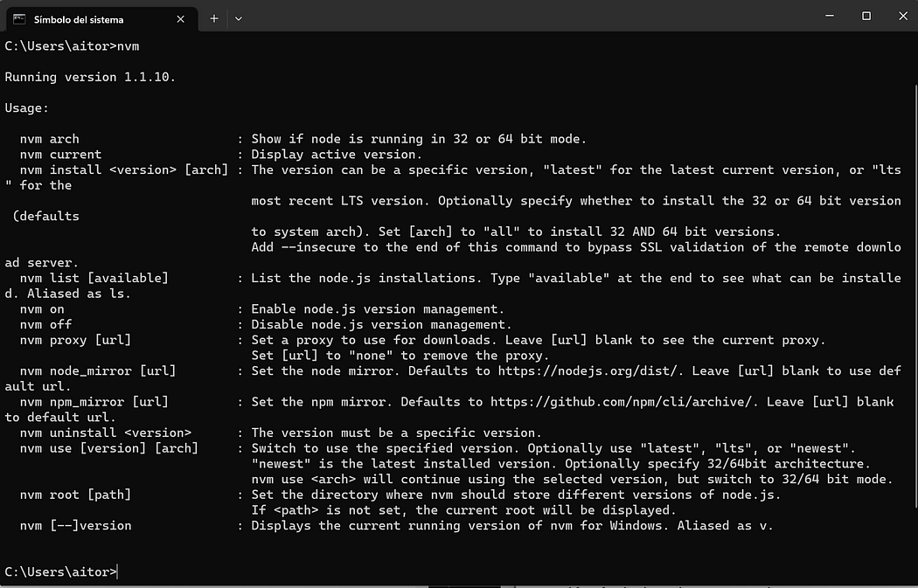Click 'Set the directory where nvm should store' line

(516, 495)
